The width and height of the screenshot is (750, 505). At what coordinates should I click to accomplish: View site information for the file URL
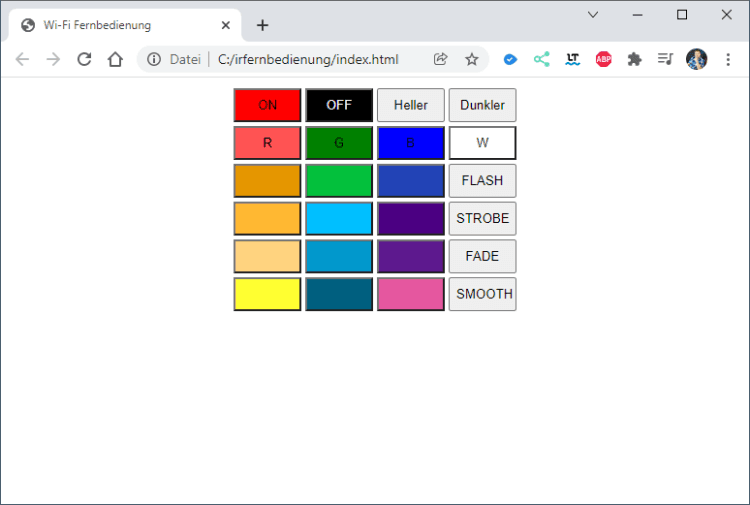(154, 59)
